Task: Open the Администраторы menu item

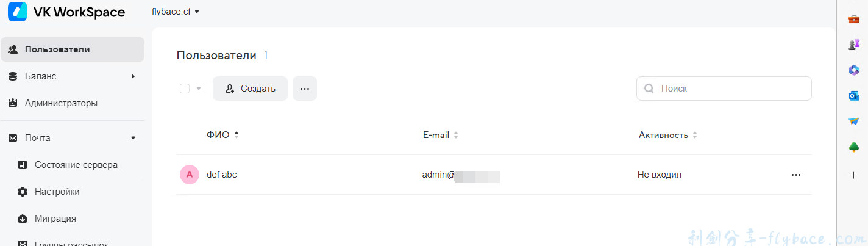Action: coord(61,103)
